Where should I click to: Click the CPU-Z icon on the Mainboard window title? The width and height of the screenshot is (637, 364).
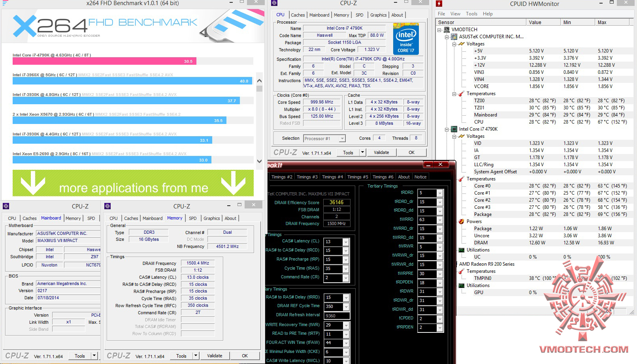[6, 206]
